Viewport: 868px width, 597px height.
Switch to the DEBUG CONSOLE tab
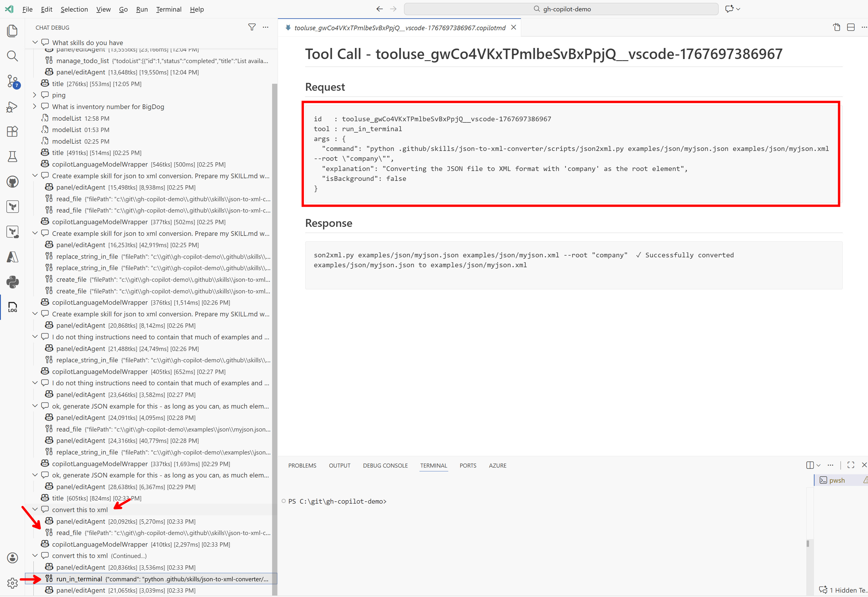pyautogui.click(x=385, y=465)
